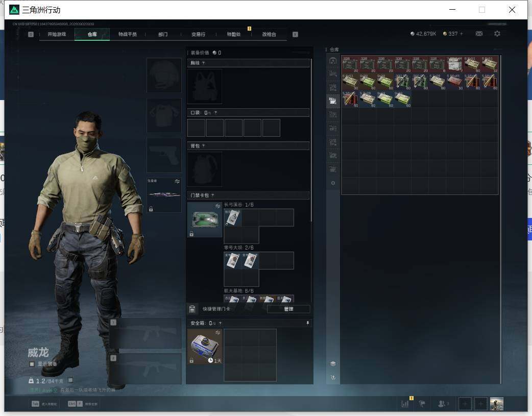
Task: Select the first keycard under 零号大坝
Action: 233,261
